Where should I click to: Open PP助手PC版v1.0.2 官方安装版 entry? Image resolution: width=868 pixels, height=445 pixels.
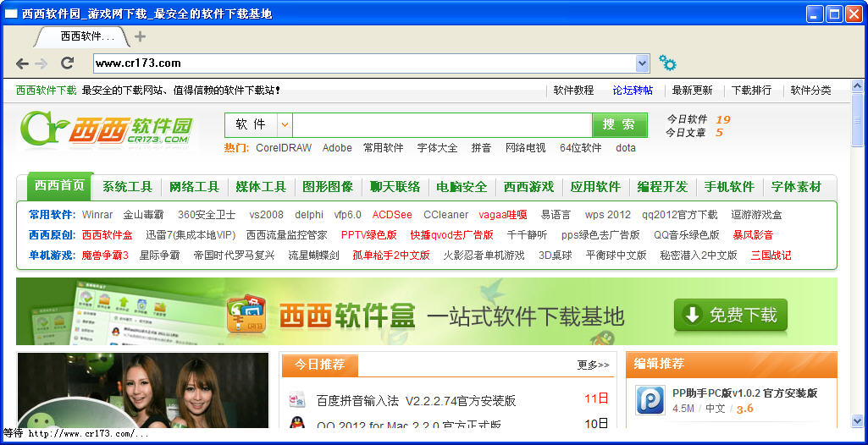coord(744,393)
